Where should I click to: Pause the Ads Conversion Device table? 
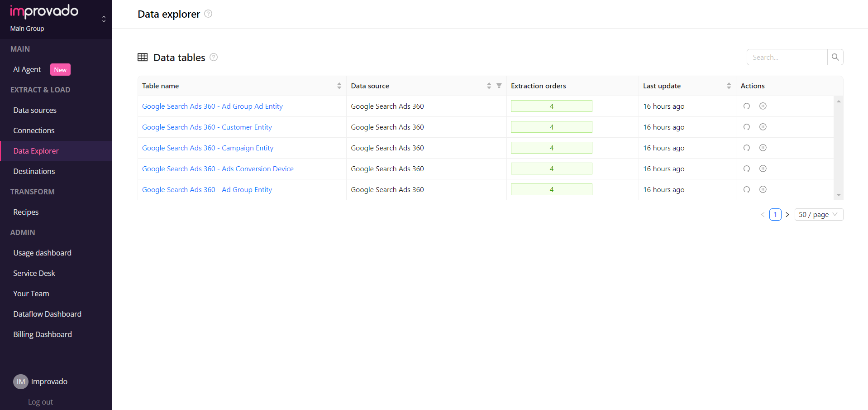point(763,169)
